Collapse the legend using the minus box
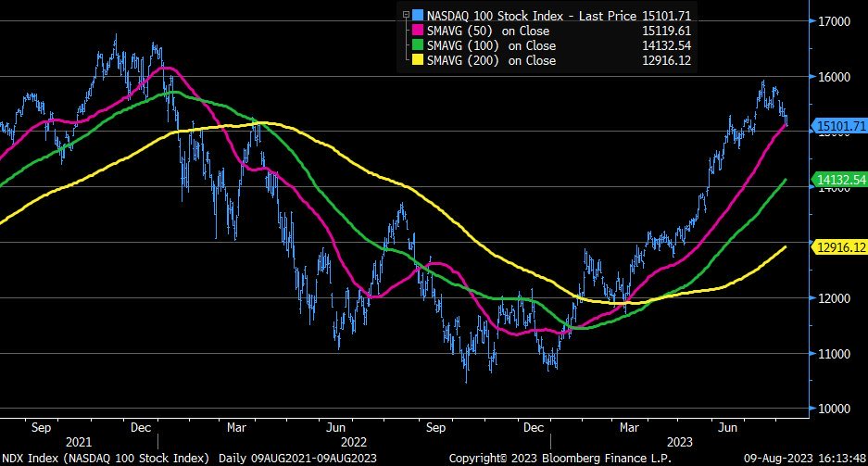The width and height of the screenshot is (868, 466). tap(406, 16)
